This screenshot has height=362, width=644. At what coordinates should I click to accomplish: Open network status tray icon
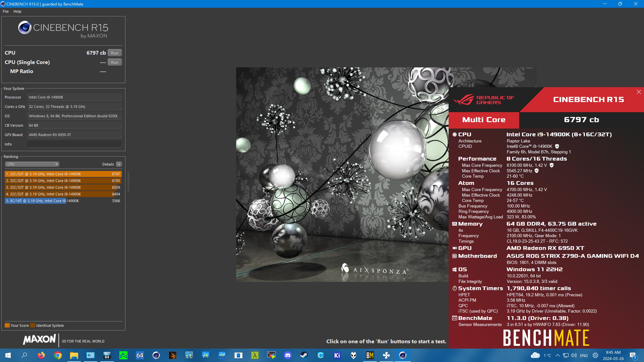point(566,355)
